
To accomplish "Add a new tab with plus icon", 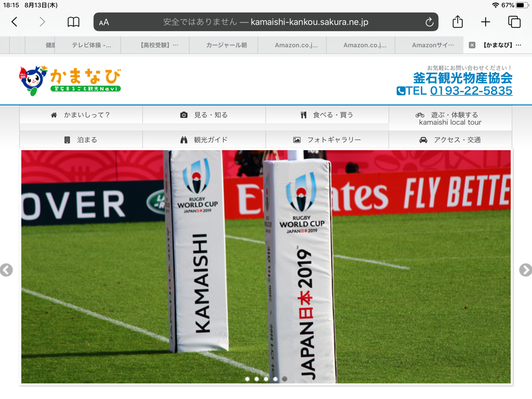I will (485, 22).
